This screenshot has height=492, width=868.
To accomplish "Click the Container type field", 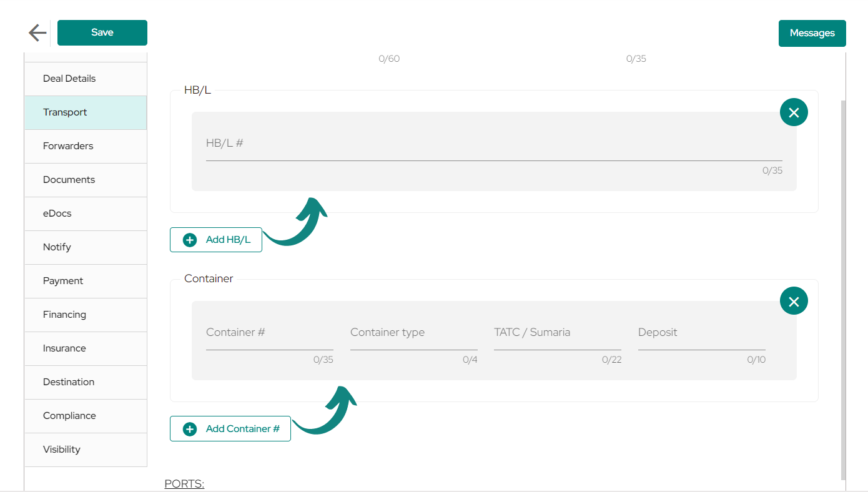I will tap(413, 334).
